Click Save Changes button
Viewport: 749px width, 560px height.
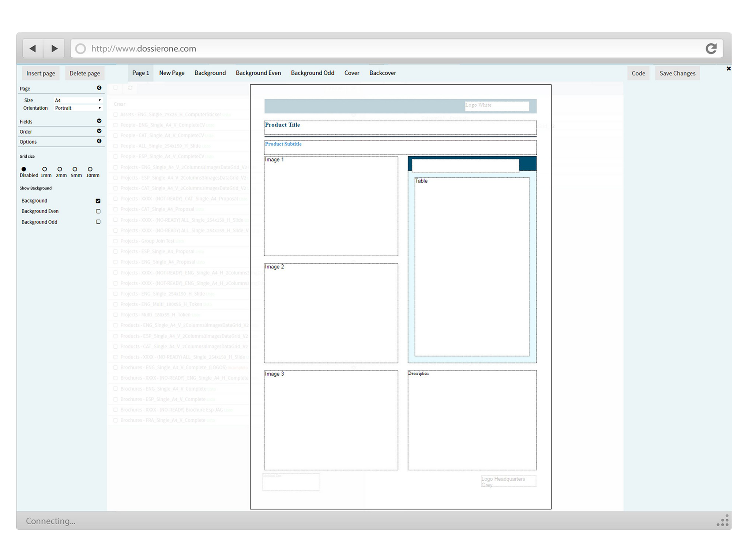pyautogui.click(x=677, y=73)
